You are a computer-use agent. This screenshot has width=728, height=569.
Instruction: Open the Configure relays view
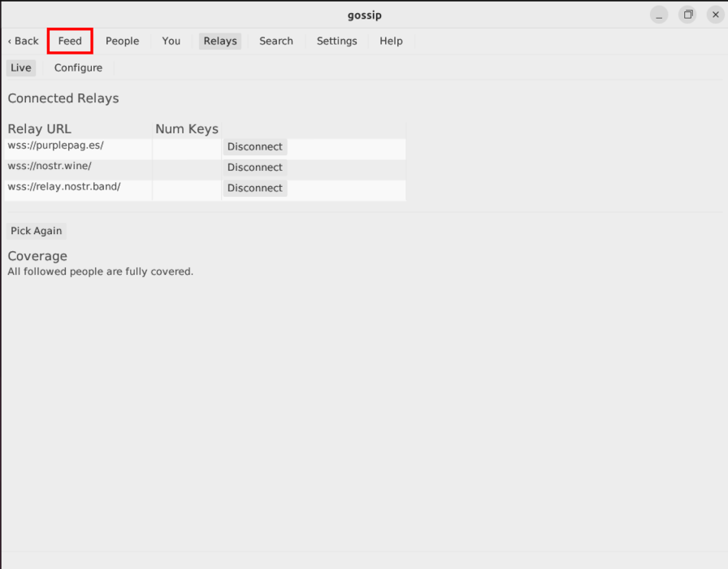77,67
